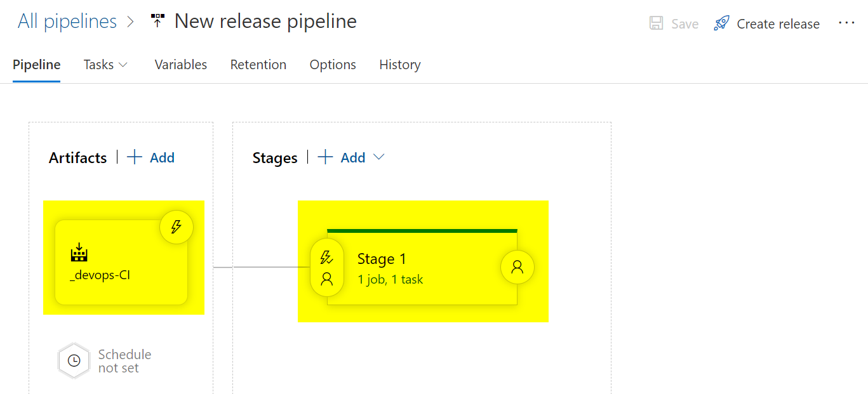Click the Artifacts heading
The width and height of the screenshot is (868, 394).
click(78, 157)
